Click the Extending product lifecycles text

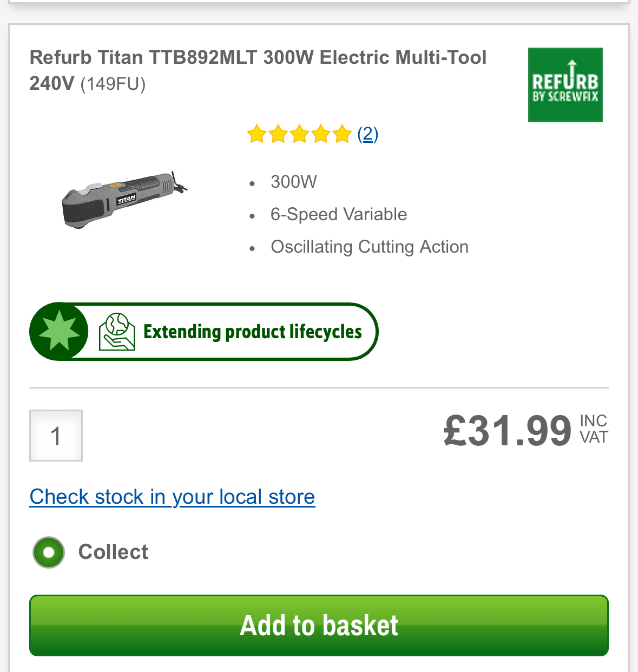(x=252, y=332)
